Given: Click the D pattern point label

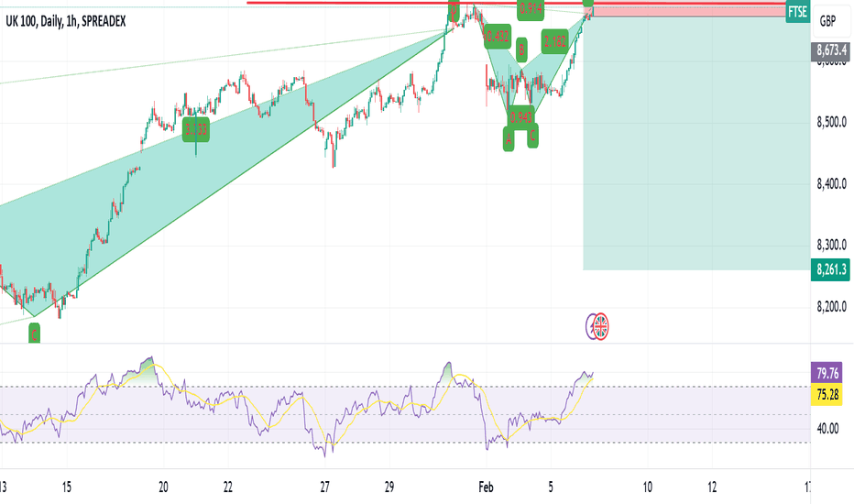Looking at the screenshot, I should 454,9.
